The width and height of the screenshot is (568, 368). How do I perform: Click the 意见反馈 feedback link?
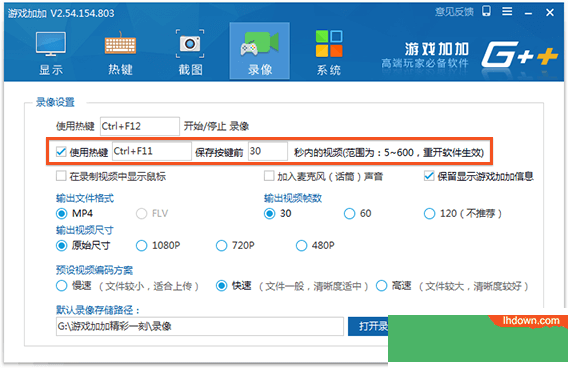(x=454, y=12)
